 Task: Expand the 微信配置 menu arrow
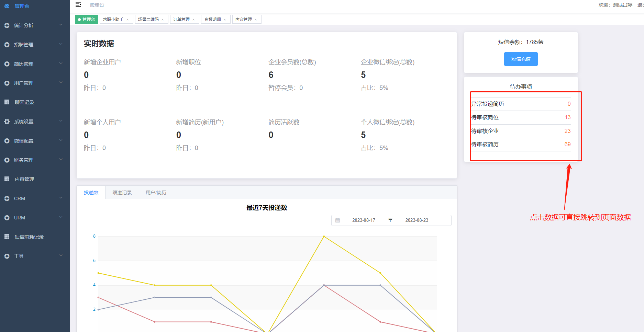click(x=61, y=140)
